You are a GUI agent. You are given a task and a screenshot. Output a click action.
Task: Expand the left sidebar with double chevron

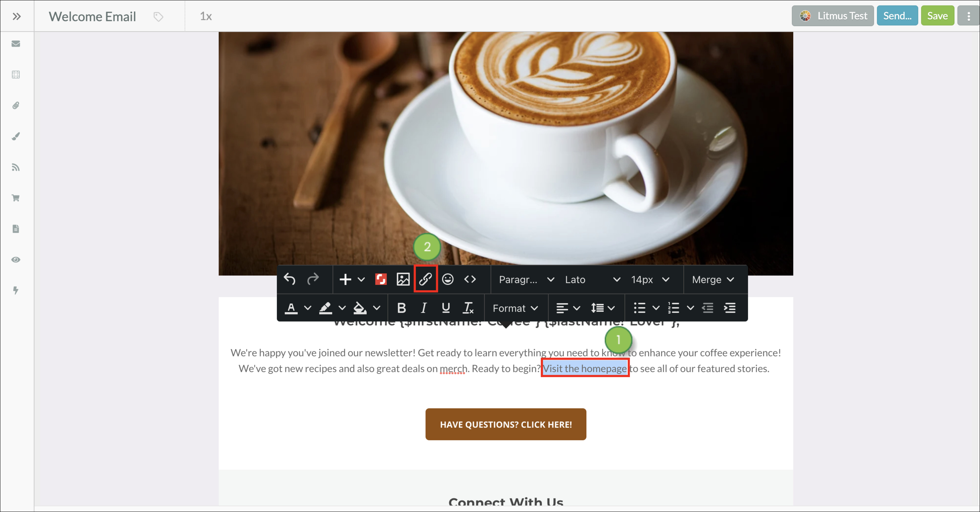click(16, 16)
